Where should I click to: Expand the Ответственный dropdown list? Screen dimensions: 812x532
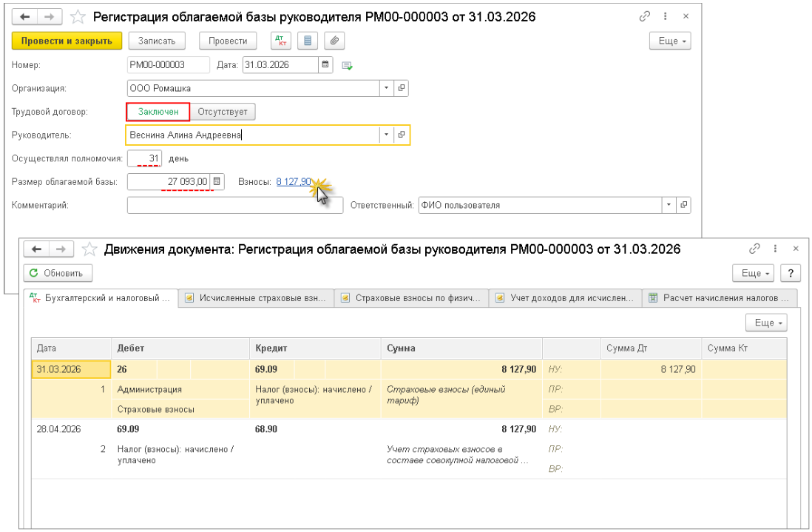[669, 205]
